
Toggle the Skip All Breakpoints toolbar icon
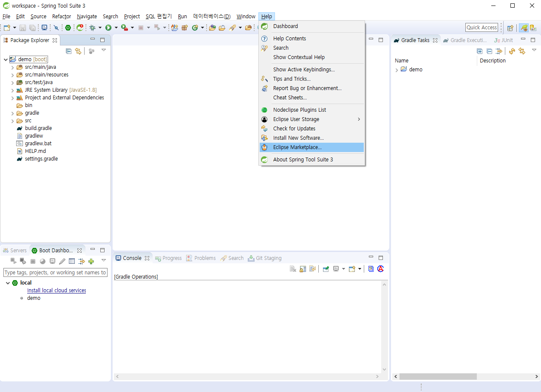(x=56, y=28)
